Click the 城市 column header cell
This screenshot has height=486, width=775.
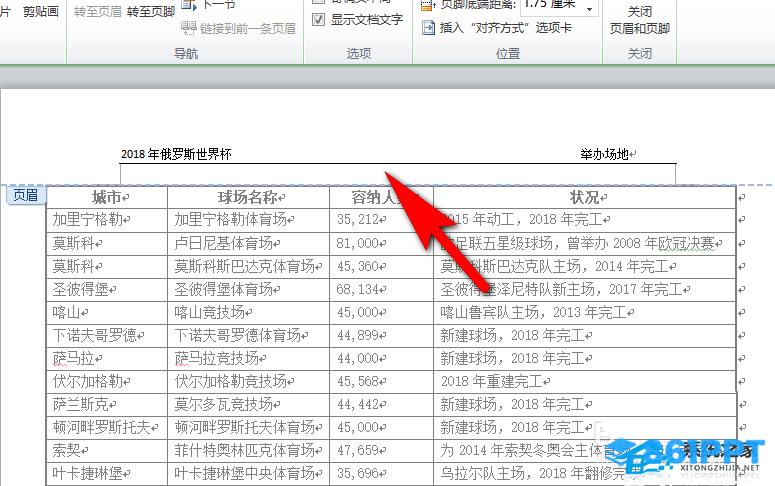(x=107, y=197)
